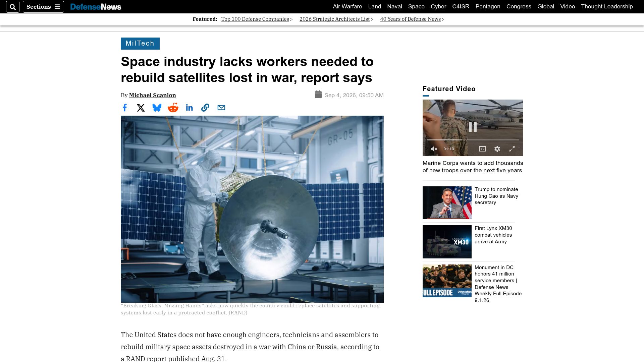Screen dimensions: 644x362
Task: Email article using envelope icon
Action: pyautogui.click(x=221, y=108)
